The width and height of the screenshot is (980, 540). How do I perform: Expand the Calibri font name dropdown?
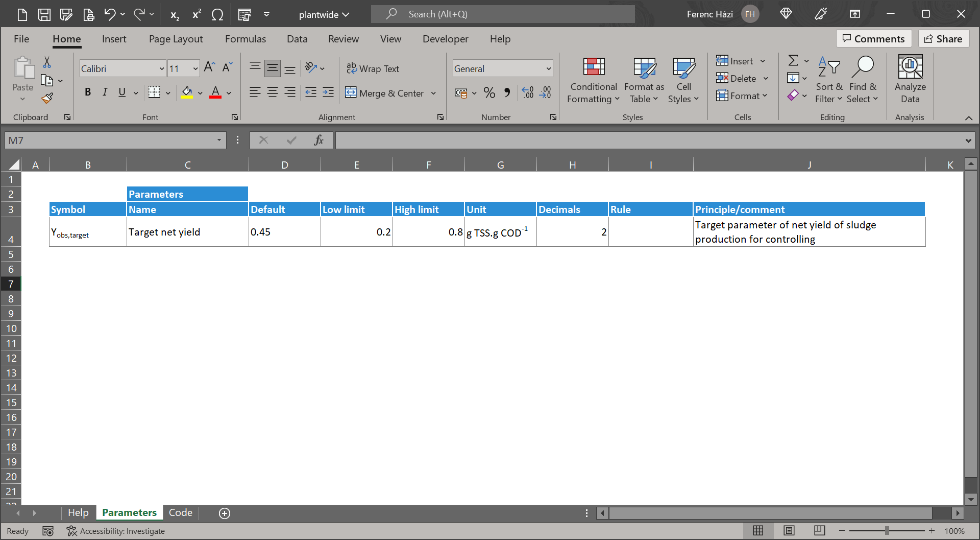point(161,68)
